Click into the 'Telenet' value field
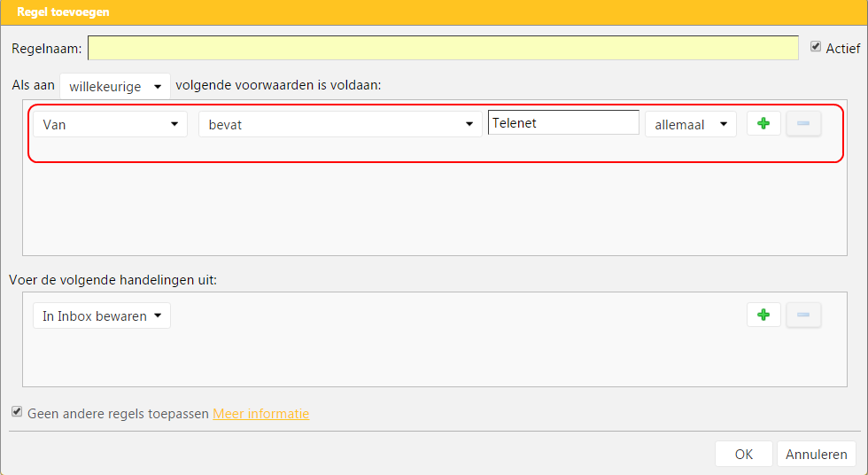 [562, 123]
